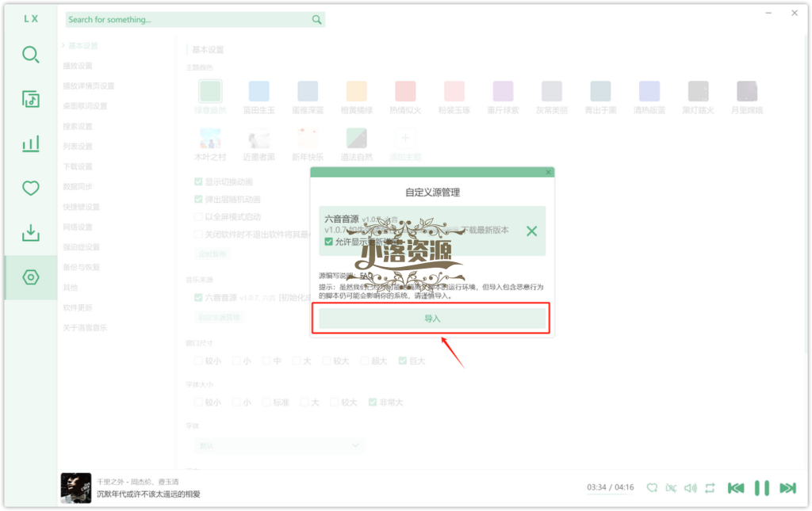
Task: Pick the 月里嫦娥 theme swatch
Action: point(747,91)
